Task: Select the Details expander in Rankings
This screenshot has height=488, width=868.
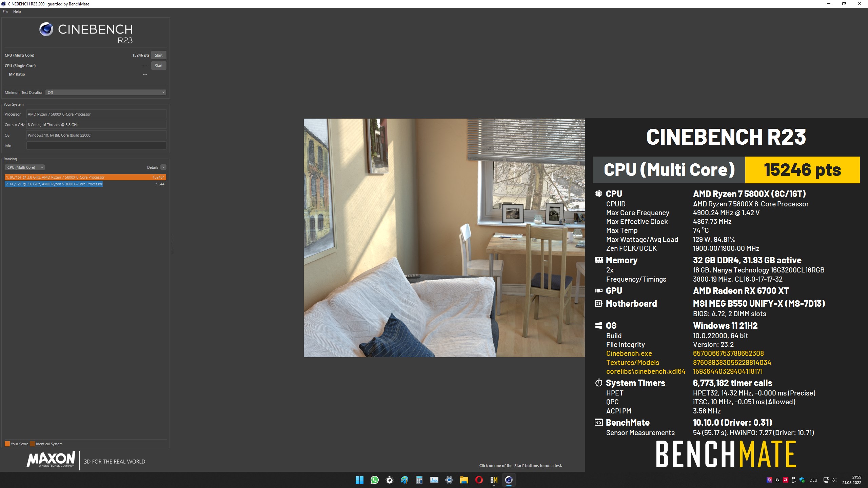Action: click(x=164, y=167)
